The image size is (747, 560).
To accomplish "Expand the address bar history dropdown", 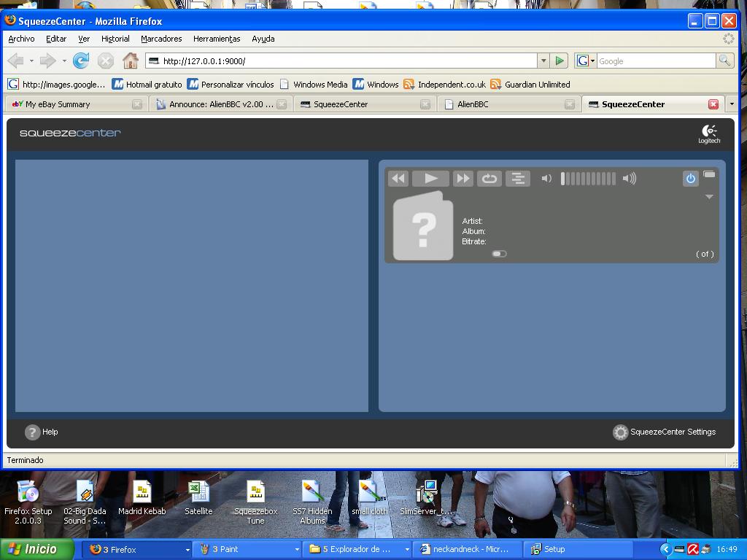I will 543,61.
